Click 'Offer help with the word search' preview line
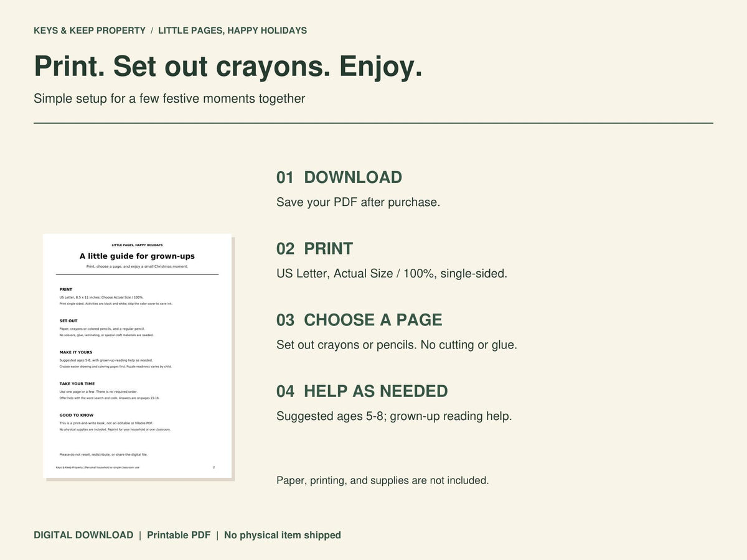Image resolution: width=747 pixels, height=560 pixels. coord(109,398)
